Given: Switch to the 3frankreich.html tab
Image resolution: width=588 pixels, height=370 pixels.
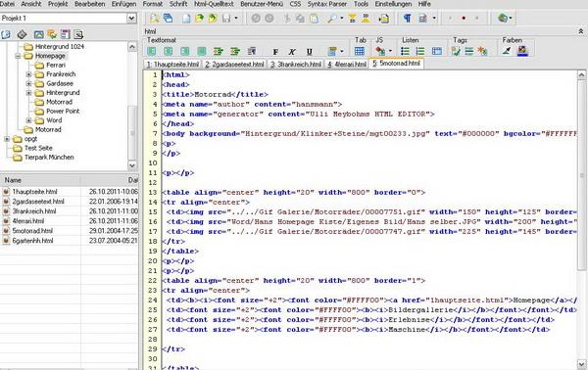Looking at the screenshot, I should (296, 65).
